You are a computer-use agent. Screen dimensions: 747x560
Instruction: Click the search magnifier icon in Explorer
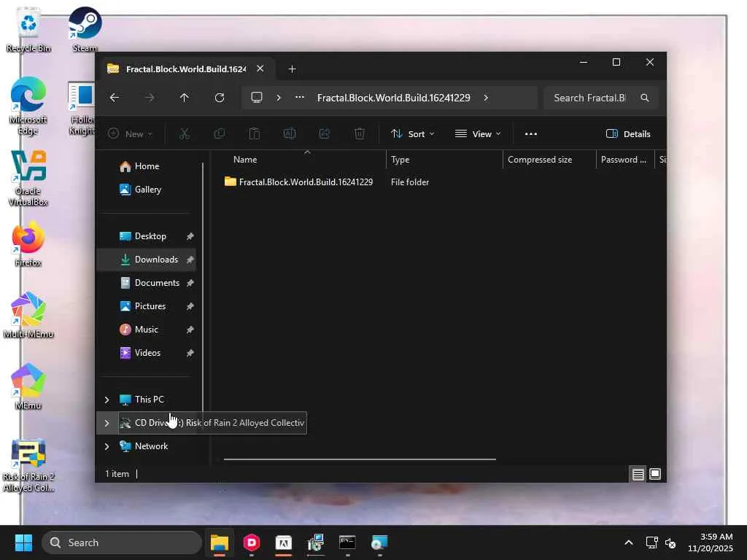point(645,98)
